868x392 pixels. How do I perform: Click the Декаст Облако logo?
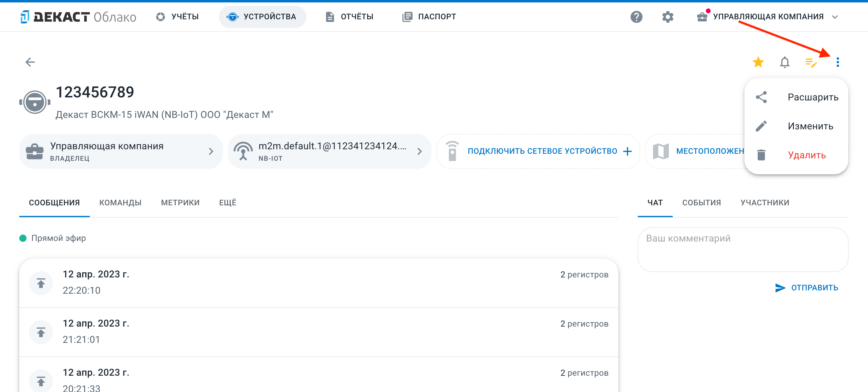[x=78, y=17]
